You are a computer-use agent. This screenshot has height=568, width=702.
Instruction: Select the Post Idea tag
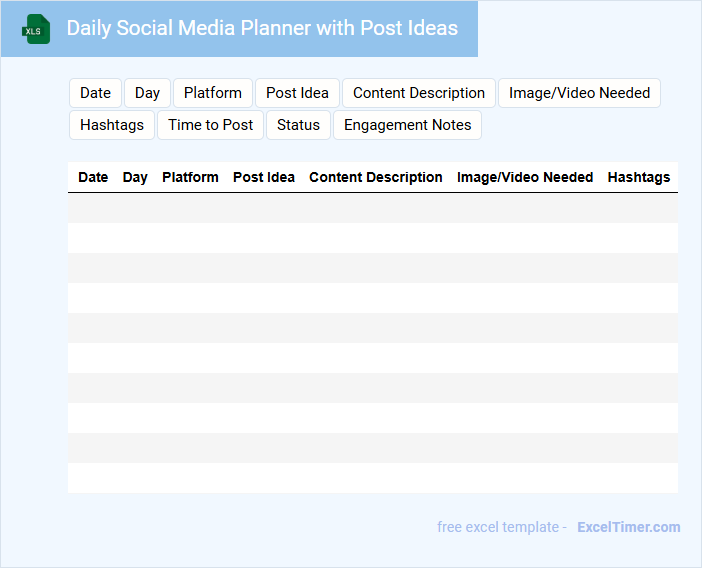[x=297, y=93]
